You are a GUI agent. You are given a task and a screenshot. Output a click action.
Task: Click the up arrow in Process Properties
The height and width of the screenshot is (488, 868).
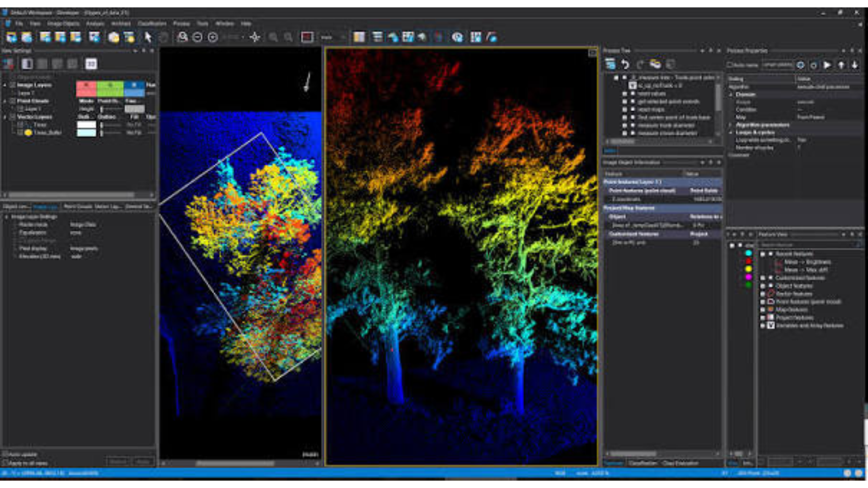click(x=841, y=65)
